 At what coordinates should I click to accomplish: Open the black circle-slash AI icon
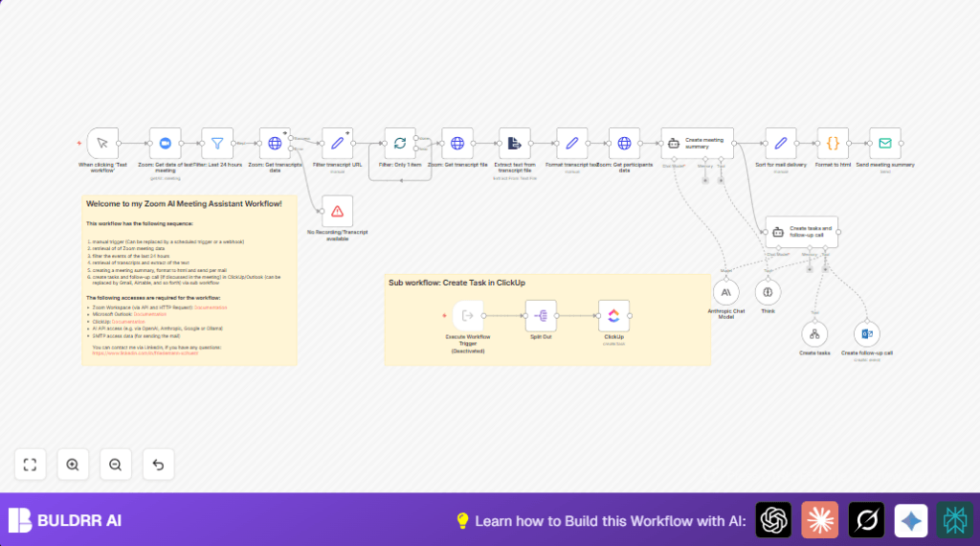click(x=866, y=520)
